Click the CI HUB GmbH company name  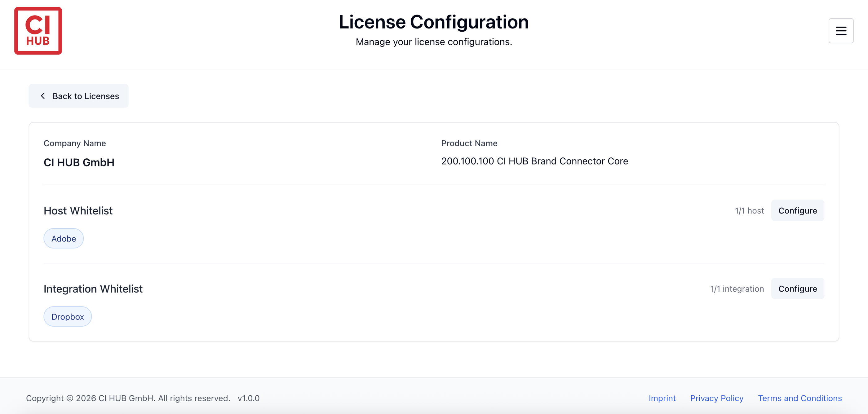click(79, 162)
